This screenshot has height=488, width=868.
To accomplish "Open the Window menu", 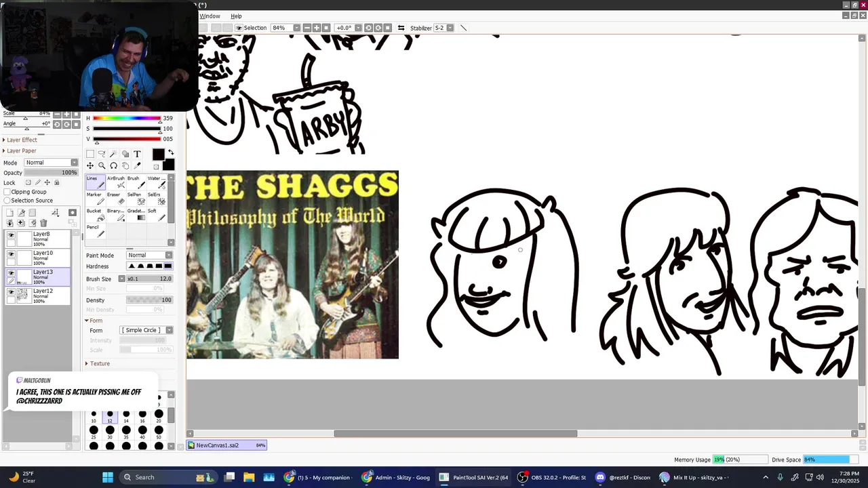I will point(210,16).
